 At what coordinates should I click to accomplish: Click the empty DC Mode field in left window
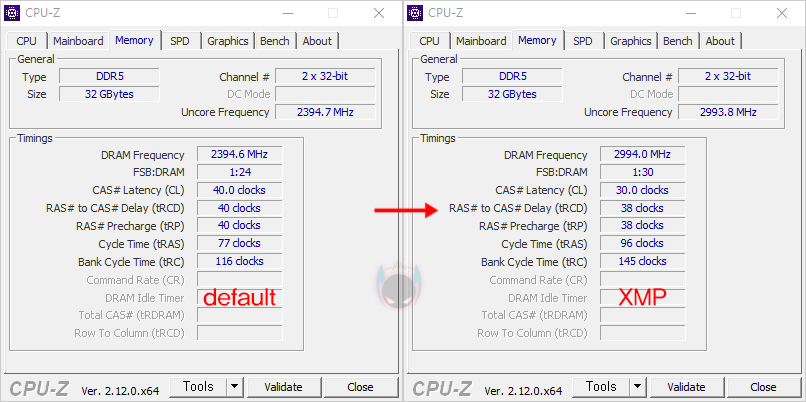(x=325, y=94)
